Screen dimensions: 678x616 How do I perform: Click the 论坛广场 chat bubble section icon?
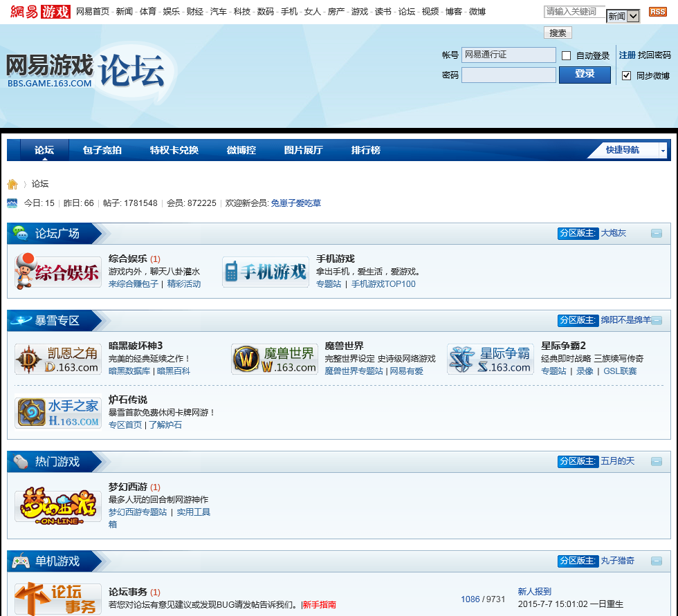(x=20, y=233)
